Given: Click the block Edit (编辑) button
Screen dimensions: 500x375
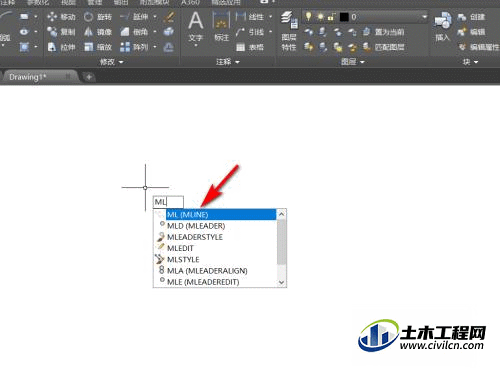Looking at the screenshot, I should (471, 32).
